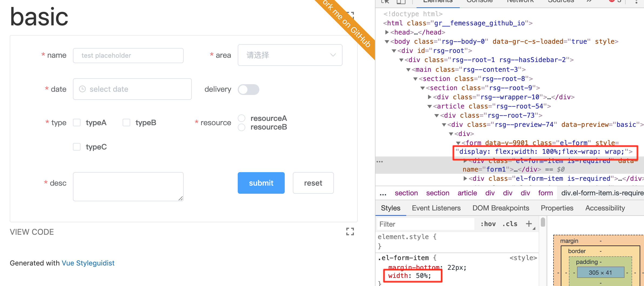Click the fullscreen icon beside VIEW CODE
The height and width of the screenshot is (286, 644).
pos(350,231)
